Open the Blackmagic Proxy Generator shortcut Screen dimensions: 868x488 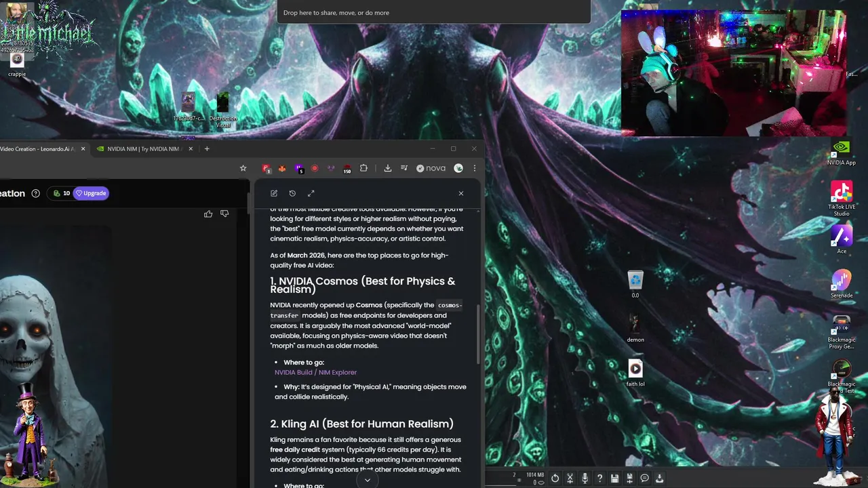click(x=842, y=333)
